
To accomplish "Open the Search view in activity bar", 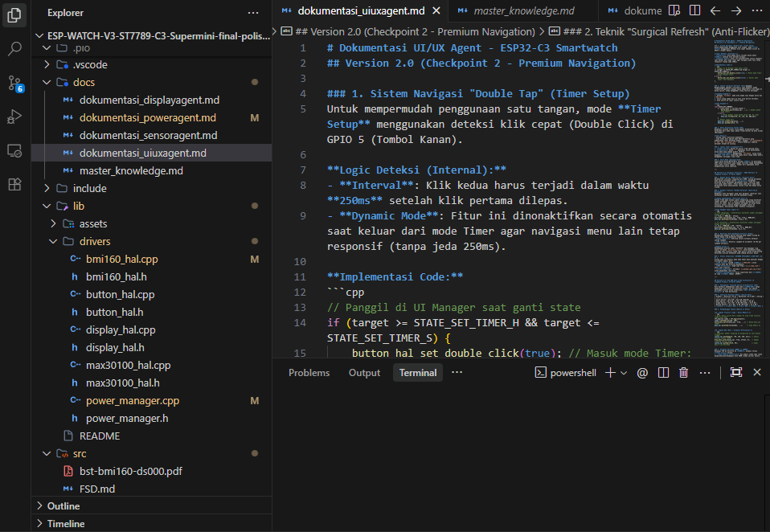I will pyautogui.click(x=14, y=48).
